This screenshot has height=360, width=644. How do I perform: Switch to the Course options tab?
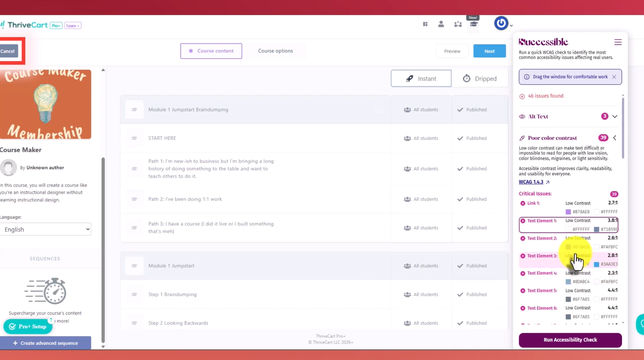[275, 51]
